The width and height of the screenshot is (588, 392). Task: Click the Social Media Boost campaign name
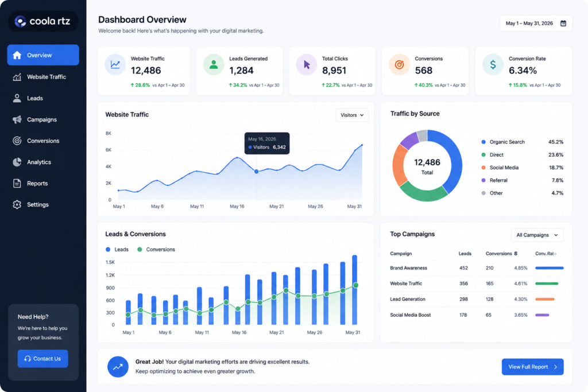pyautogui.click(x=410, y=315)
